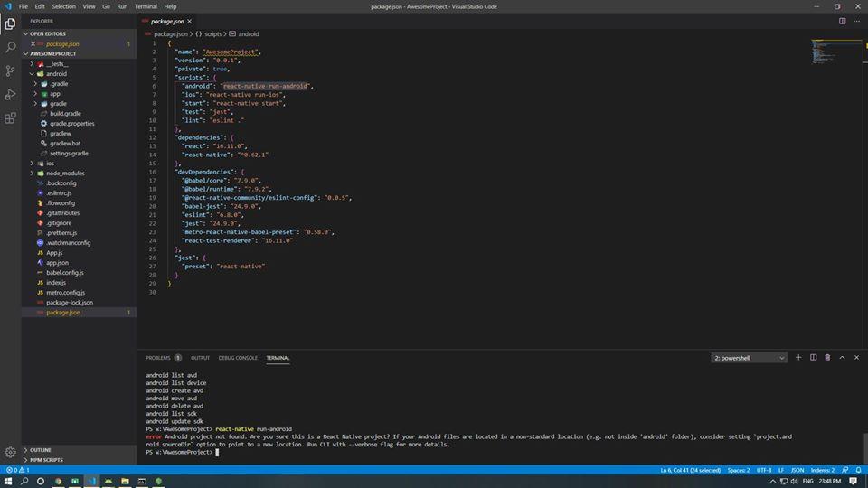Click the UTF-8 encoding in status bar

[764, 470]
